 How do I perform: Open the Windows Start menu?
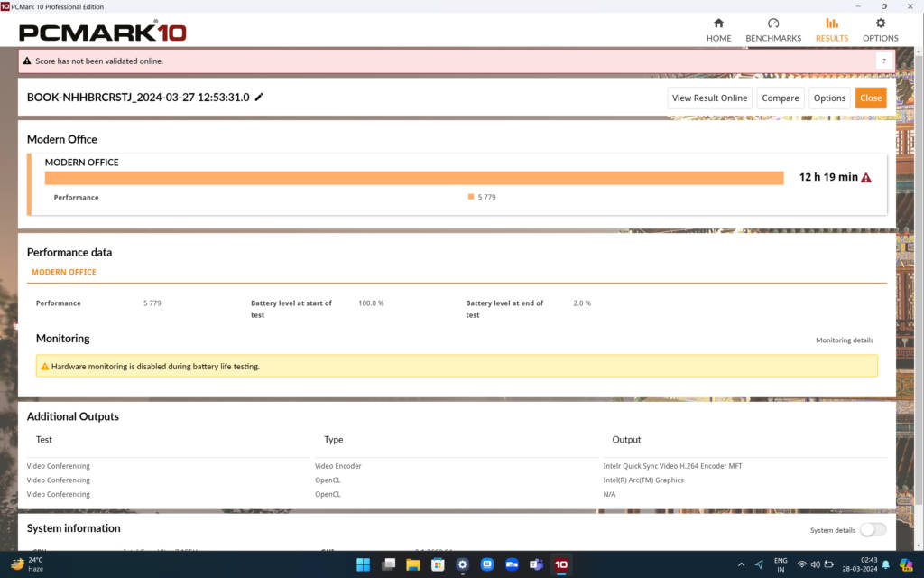363,564
